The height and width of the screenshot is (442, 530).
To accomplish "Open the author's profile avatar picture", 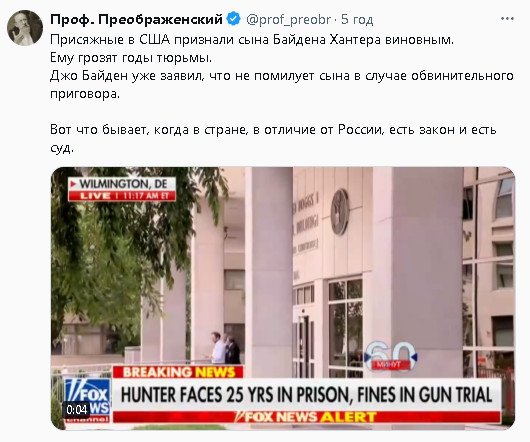I will (25, 28).
